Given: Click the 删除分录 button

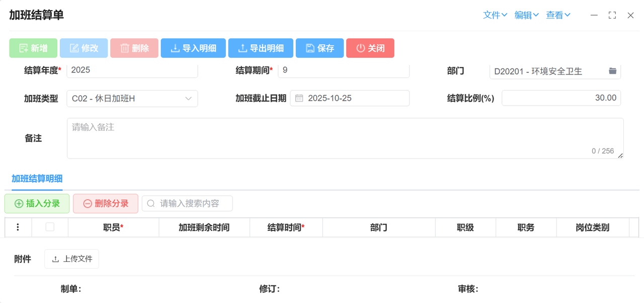Looking at the screenshot, I should 106,203.
